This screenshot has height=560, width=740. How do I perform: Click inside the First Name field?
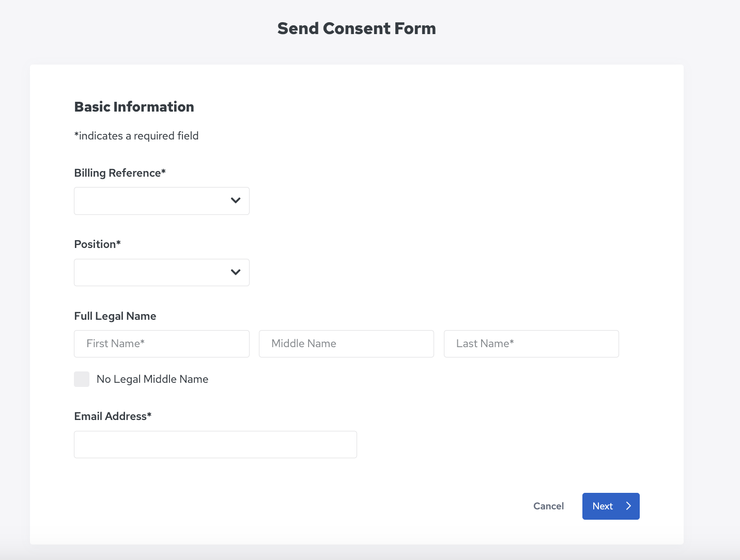pyautogui.click(x=161, y=344)
